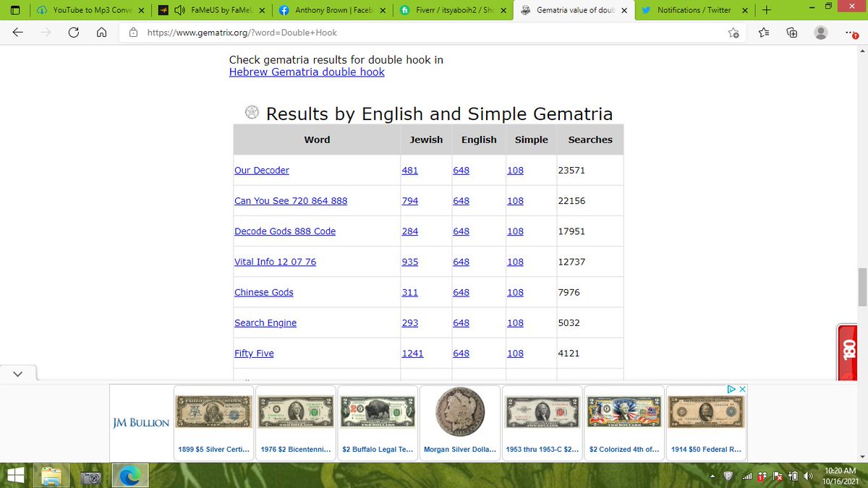The height and width of the screenshot is (488, 868).
Task: Open the Hebrew Gematria double hook link
Action: pyautogui.click(x=307, y=72)
